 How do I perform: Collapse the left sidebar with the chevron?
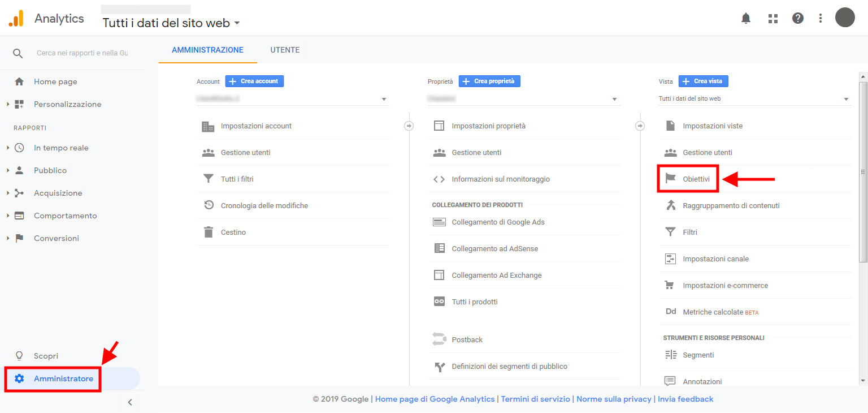130,402
